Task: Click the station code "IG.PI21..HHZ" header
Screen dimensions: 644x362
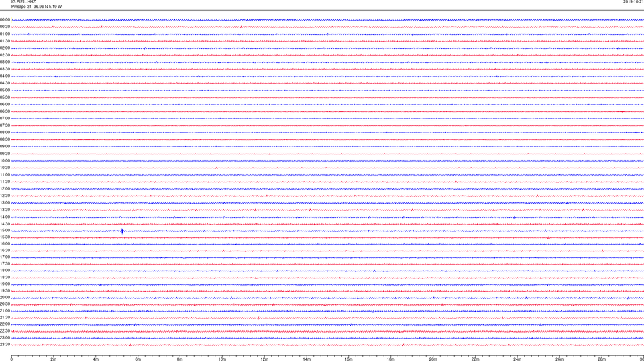Action: point(23,2)
